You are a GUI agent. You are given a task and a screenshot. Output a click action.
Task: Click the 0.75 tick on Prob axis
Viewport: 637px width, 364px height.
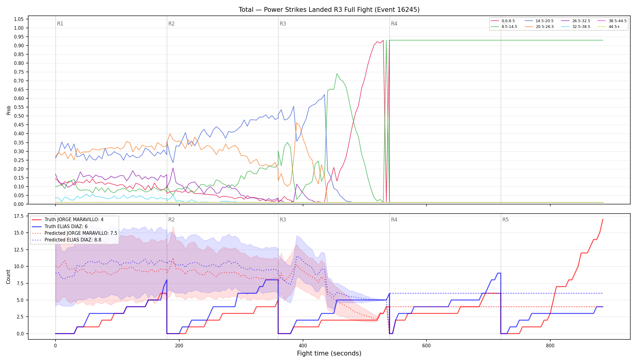19,72
